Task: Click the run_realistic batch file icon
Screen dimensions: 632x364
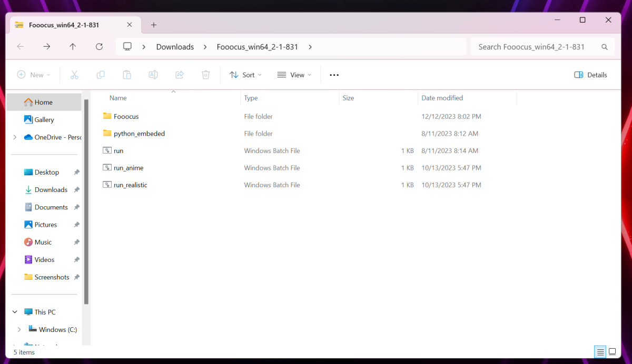Action: [107, 185]
